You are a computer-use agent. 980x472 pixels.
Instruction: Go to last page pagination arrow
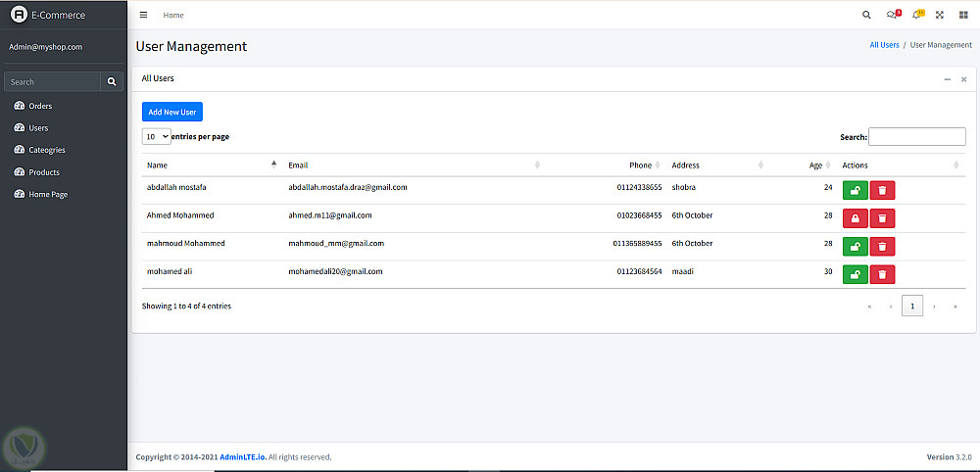(x=955, y=307)
